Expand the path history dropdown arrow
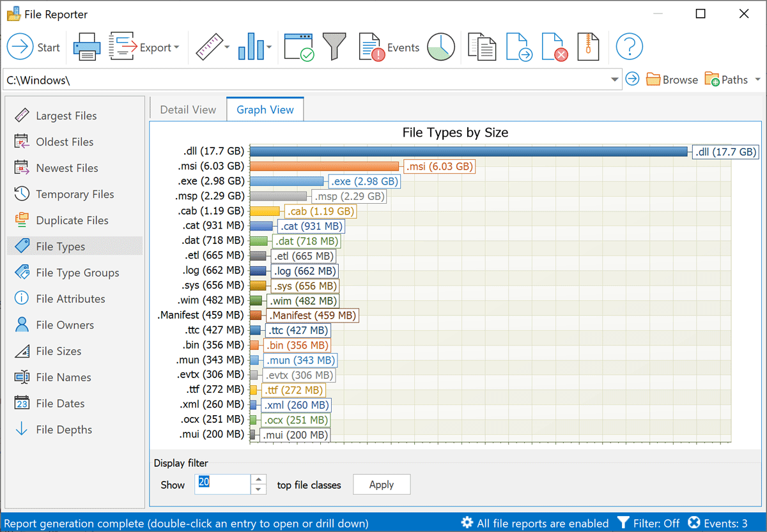767x532 pixels. tap(615, 80)
